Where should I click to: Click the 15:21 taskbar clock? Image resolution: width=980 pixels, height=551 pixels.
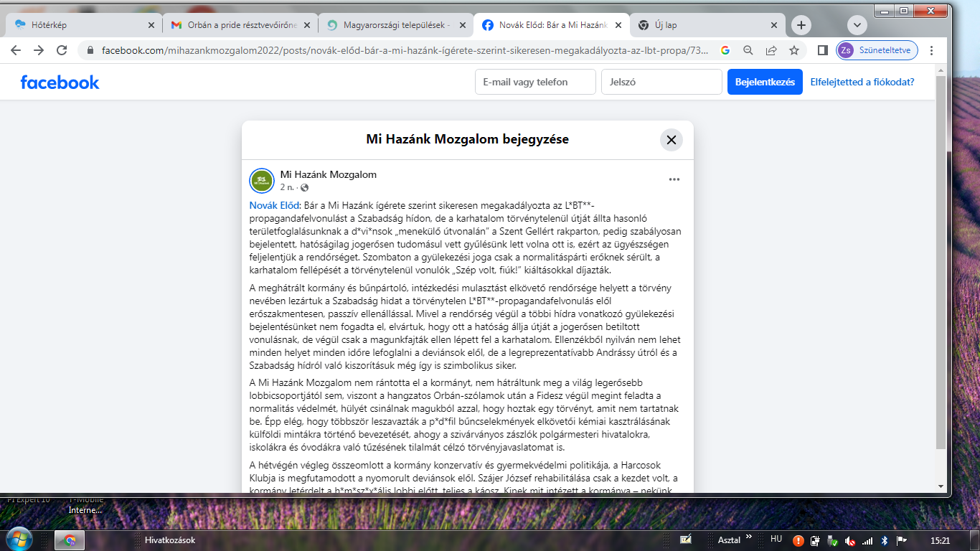click(x=939, y=540)
